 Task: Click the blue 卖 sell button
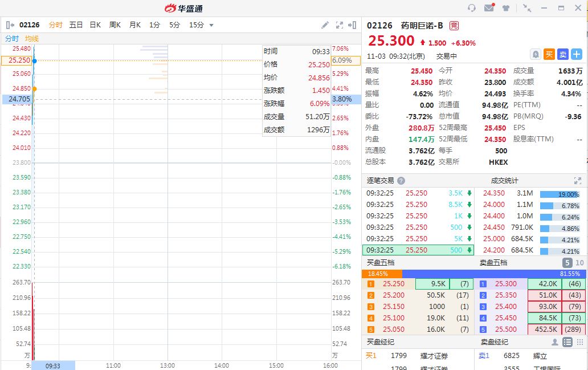click(x=563, y=54)
